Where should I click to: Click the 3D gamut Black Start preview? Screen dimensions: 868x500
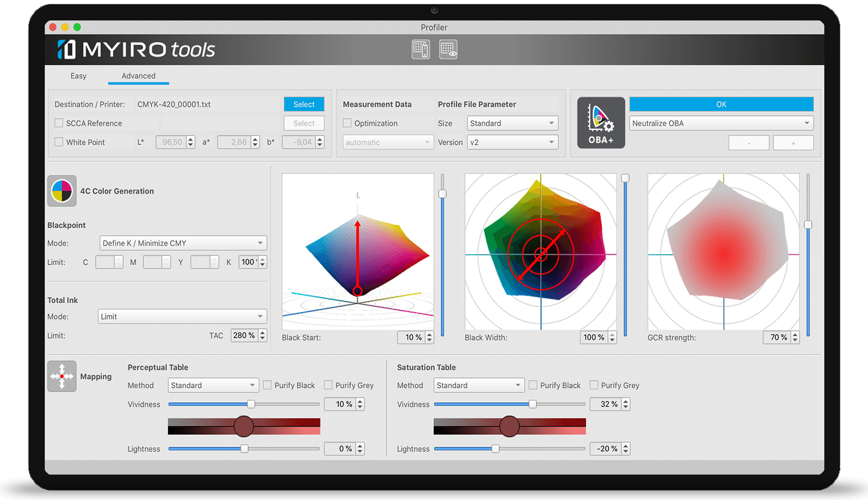[x=358, y=252]
